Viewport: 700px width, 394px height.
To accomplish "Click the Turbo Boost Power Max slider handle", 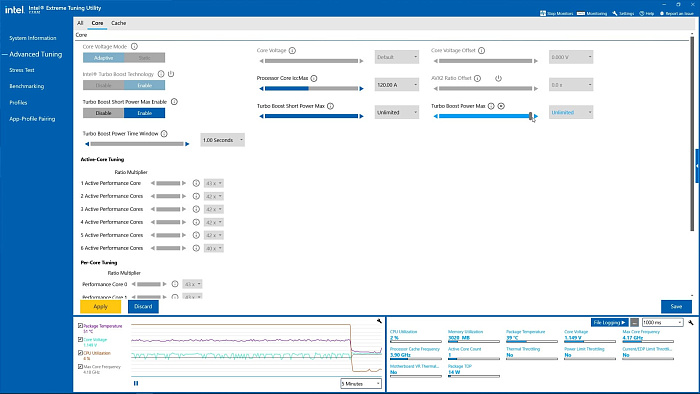I will (531, 116).
